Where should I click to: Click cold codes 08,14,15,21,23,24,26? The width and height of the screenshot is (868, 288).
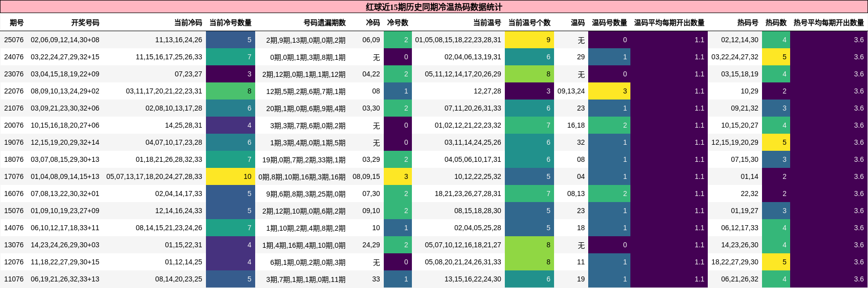pyautogui.click(x=169, y=228)
